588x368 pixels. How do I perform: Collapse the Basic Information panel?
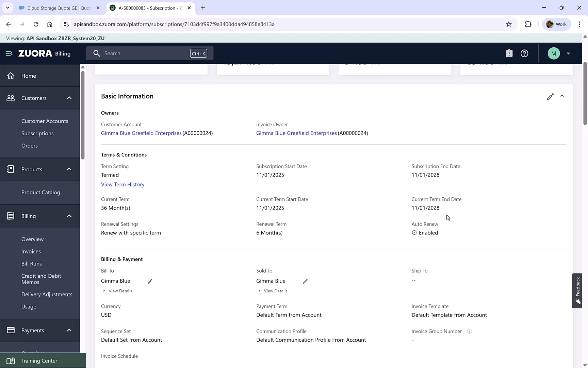[x=562, y=96]
